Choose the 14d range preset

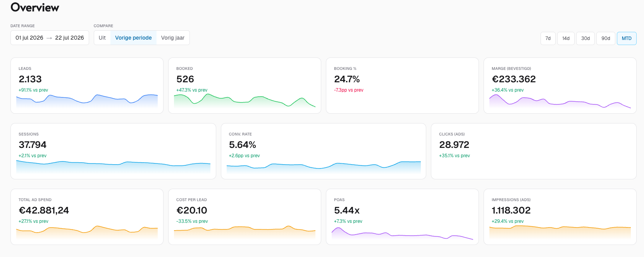566,38
